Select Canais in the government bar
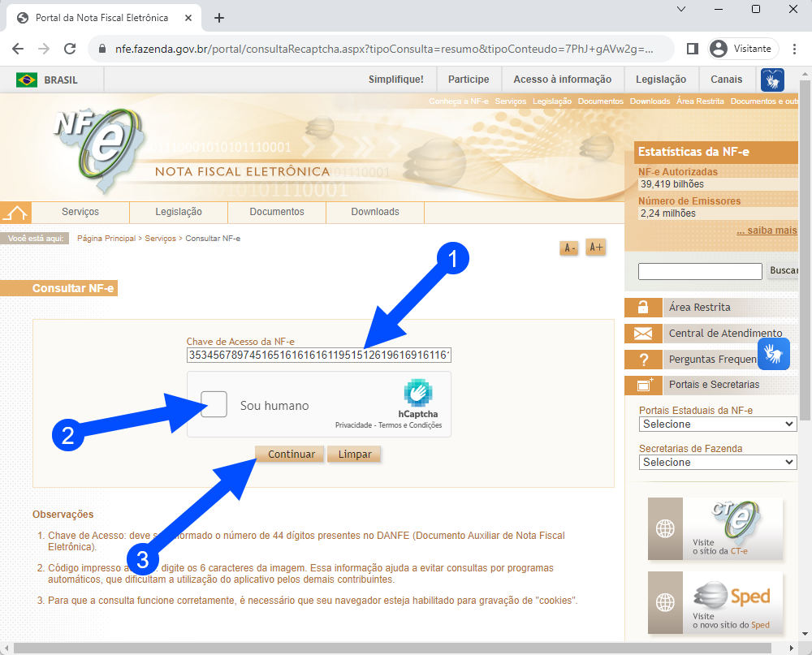 coord(727,80)
